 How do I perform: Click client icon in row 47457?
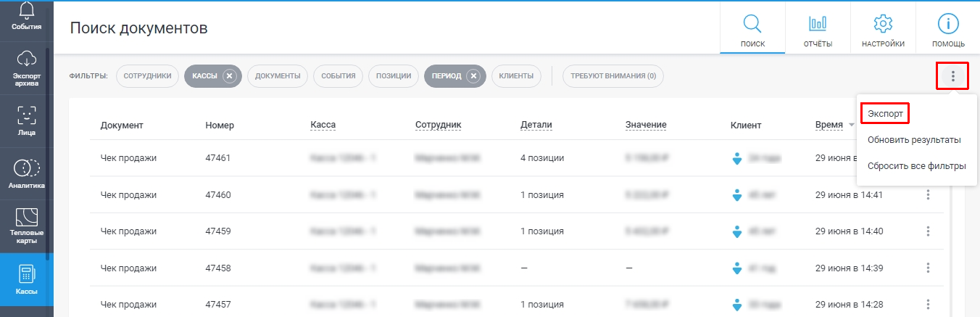pos(737,305)
